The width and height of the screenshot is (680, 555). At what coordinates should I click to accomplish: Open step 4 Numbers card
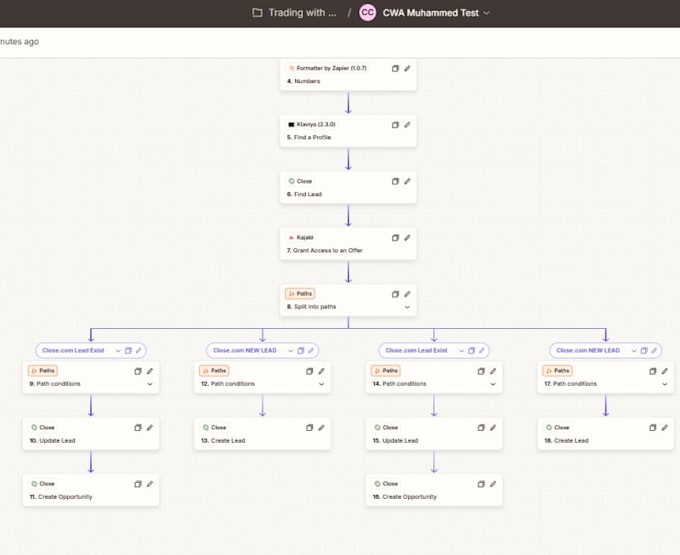pyautogui.click(x=348, y=75)
